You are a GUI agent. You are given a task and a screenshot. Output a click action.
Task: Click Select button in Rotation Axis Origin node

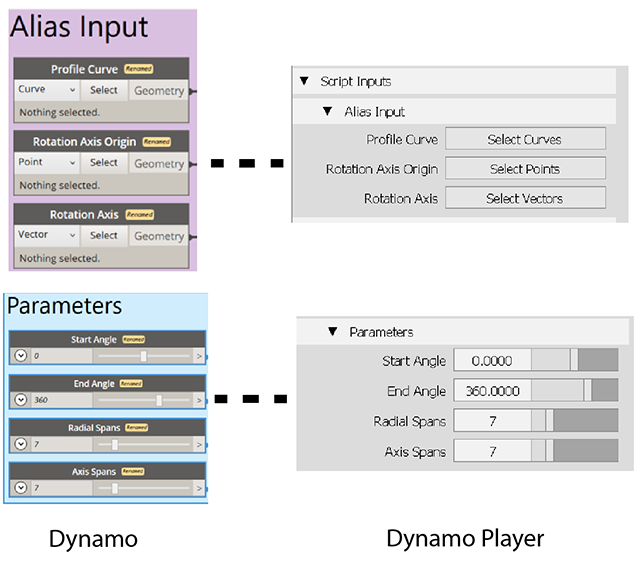(x=104, y=162)
